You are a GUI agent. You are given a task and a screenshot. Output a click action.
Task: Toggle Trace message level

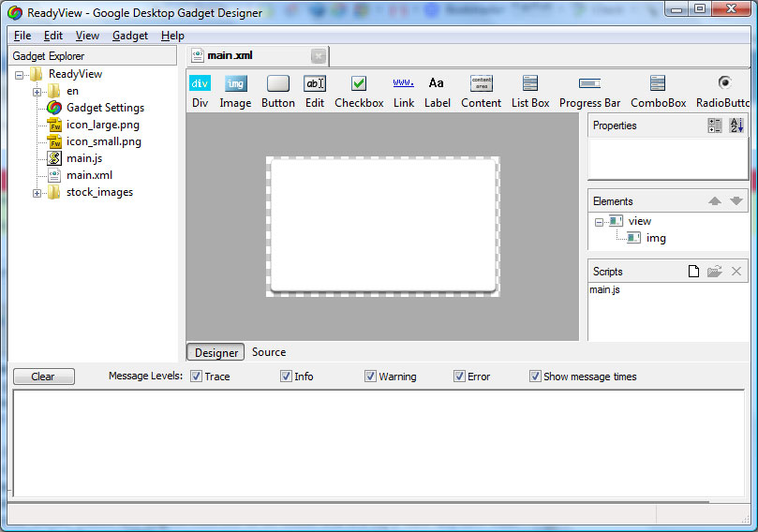click(196, 376)
